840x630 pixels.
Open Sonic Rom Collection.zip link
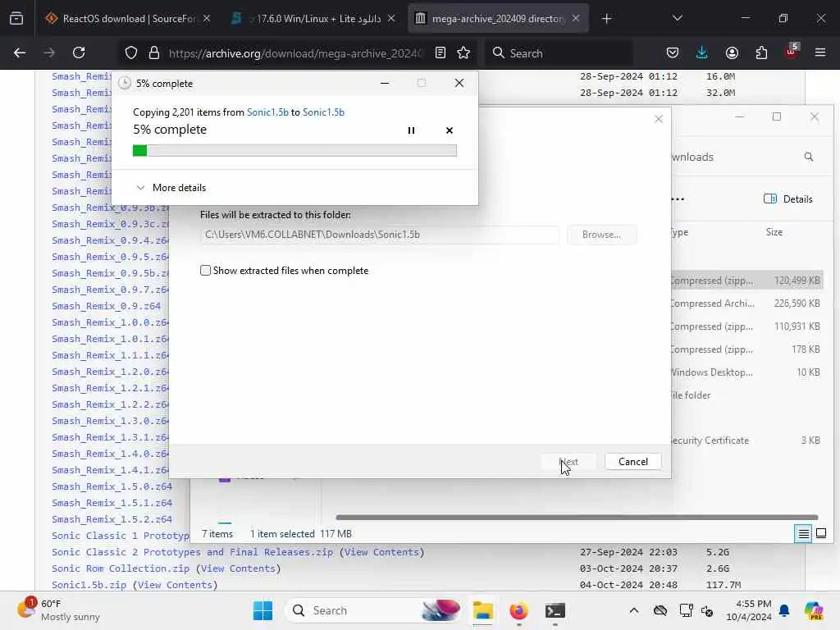pyautogui.click(x=121, y=568)
